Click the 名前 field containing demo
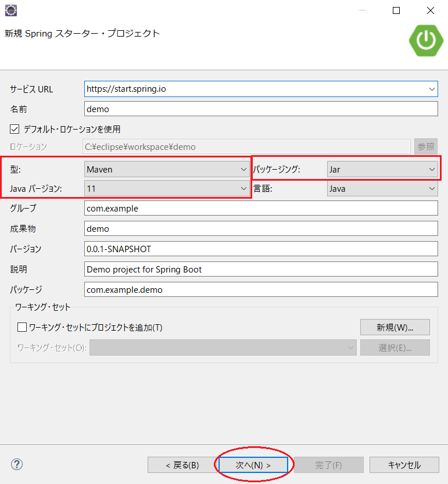 pyautogui.click(x=261, y=109)
